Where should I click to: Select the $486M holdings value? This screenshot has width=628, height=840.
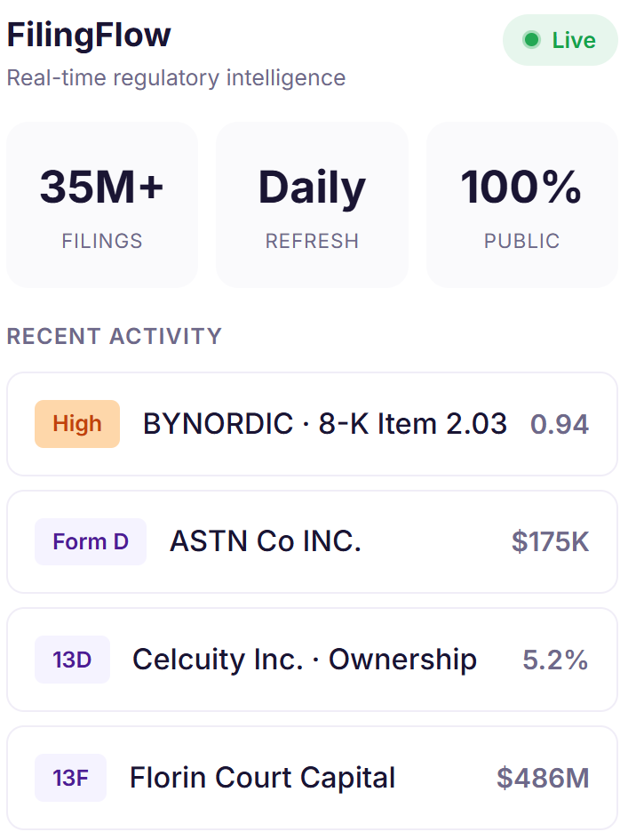pos(543,778)
